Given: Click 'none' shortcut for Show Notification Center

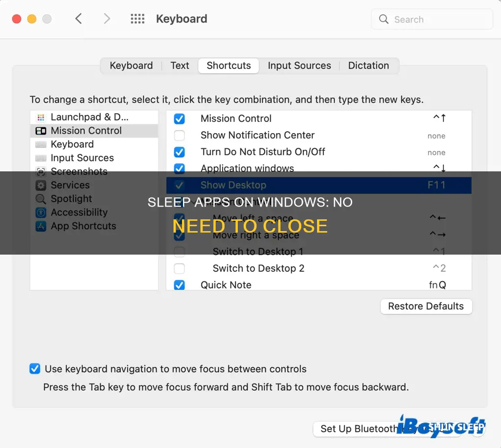Looking at the screenshot, I should [x=436, y=136].
